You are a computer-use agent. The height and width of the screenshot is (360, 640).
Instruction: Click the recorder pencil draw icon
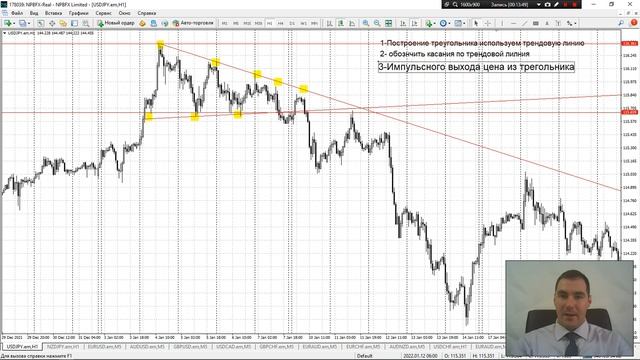556,4
